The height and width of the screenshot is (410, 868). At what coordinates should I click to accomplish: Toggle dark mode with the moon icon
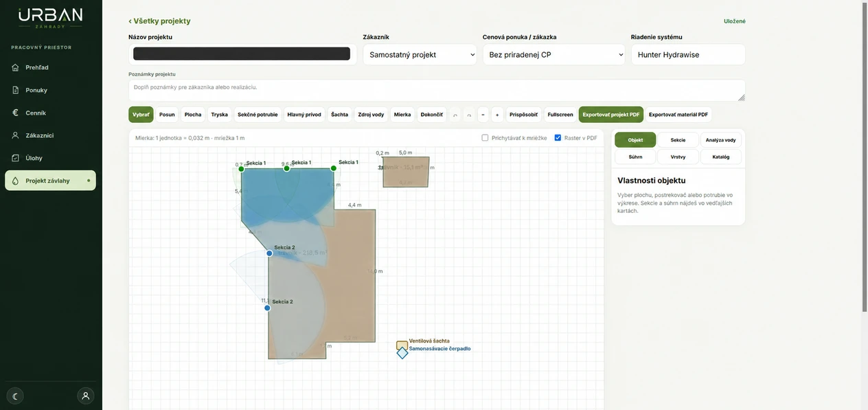pos(15,396)
